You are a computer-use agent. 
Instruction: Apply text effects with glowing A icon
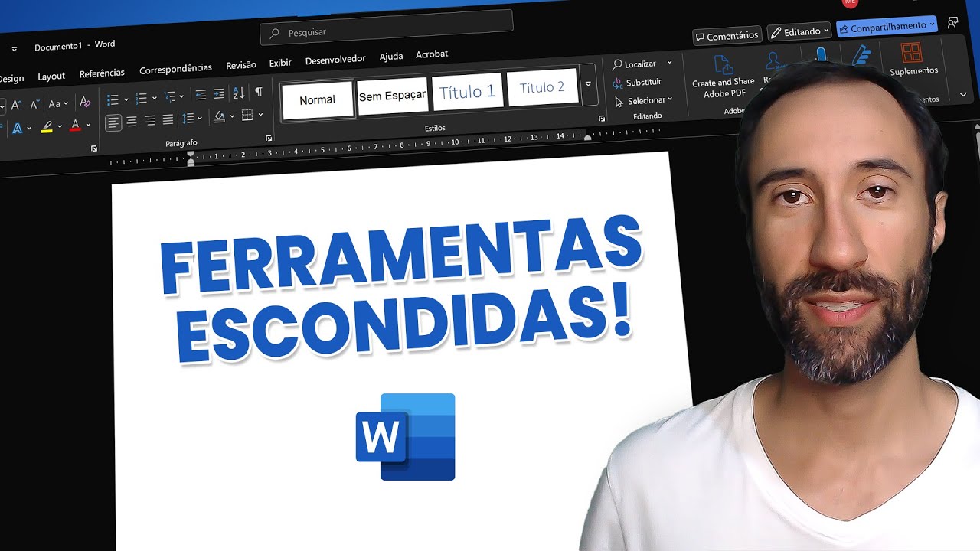pyautogui.click(x=17, y=128)
